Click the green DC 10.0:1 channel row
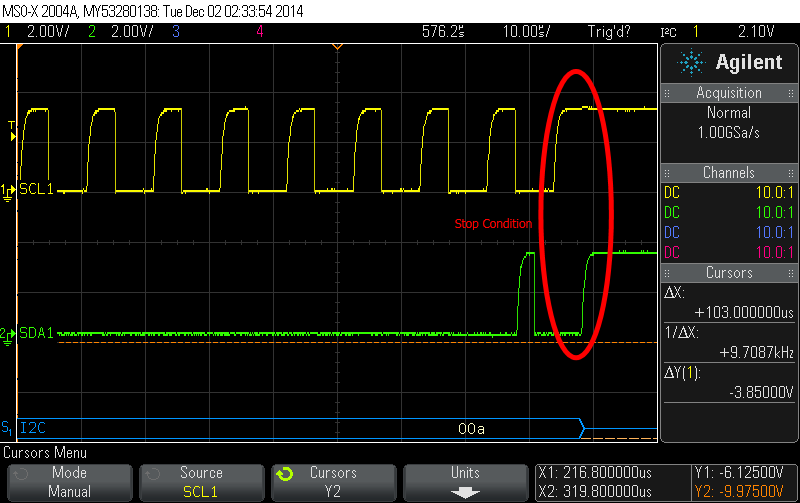Screen dimensions: 800x503 point(729,212)
